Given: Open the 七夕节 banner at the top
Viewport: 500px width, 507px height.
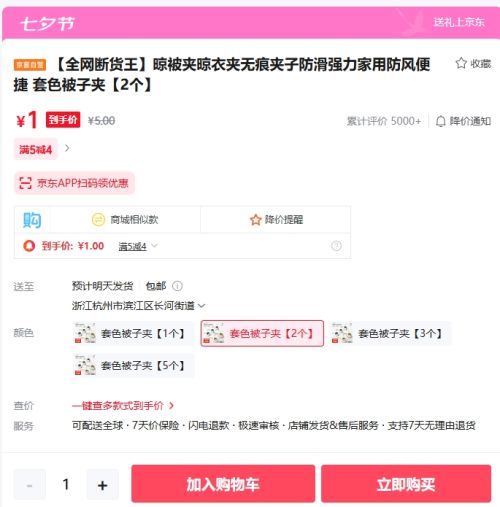Looking at the screenshot, I should (47, 24).
